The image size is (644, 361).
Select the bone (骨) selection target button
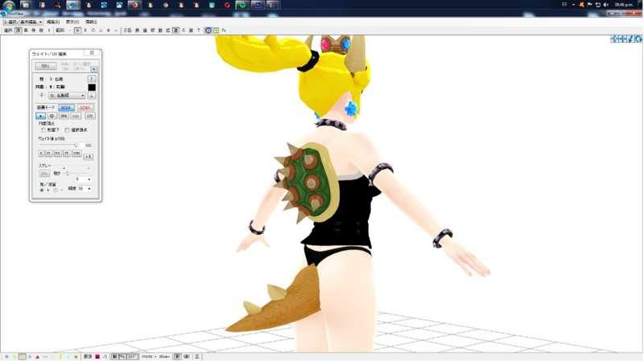click(34, 31)
